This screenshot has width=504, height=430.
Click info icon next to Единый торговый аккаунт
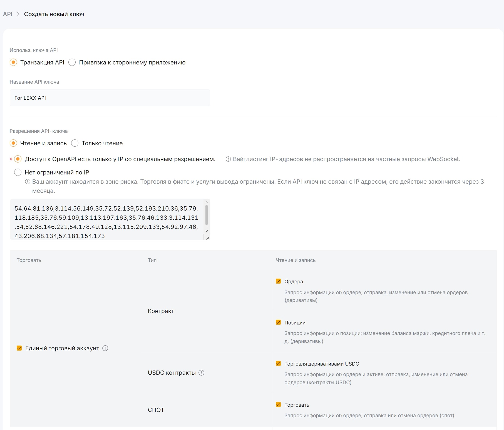coord(105,348)
